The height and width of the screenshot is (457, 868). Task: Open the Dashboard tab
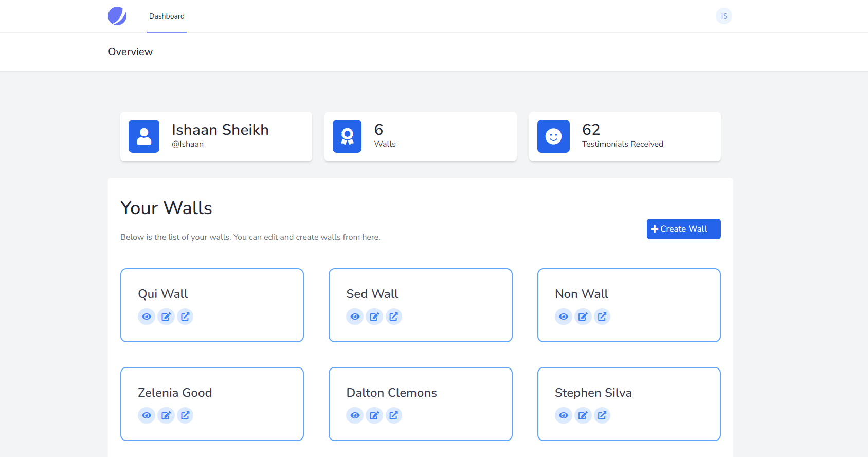pyautogui.click(x=167, y=16)
